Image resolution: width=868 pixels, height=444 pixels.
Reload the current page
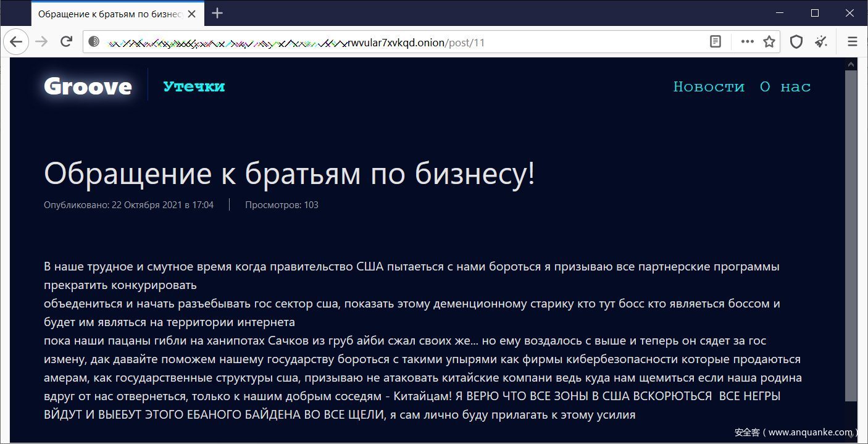66,42
